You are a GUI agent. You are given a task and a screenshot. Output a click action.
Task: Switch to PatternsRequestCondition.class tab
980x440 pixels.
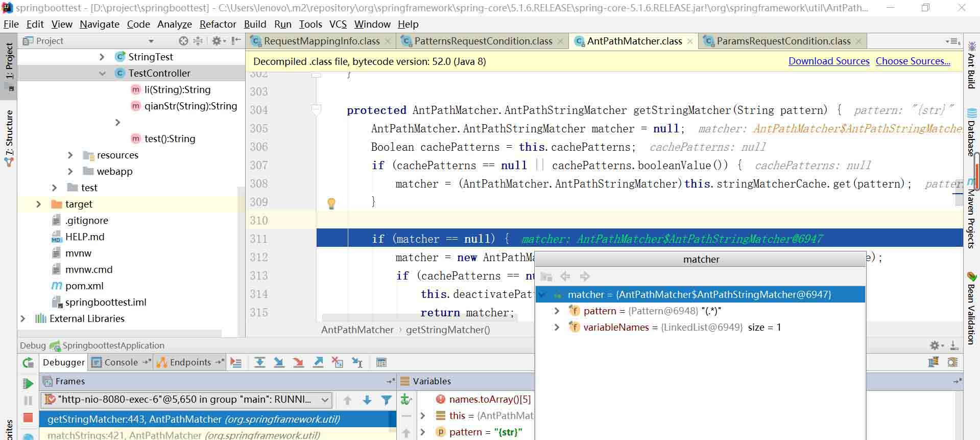coord(483,41)
